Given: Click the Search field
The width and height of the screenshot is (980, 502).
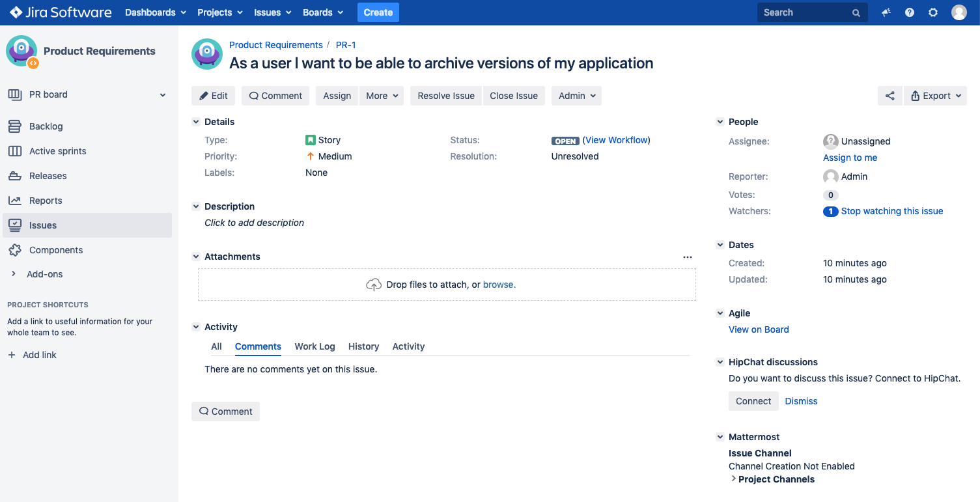Looking at the screenshot, I should [805, 12].
